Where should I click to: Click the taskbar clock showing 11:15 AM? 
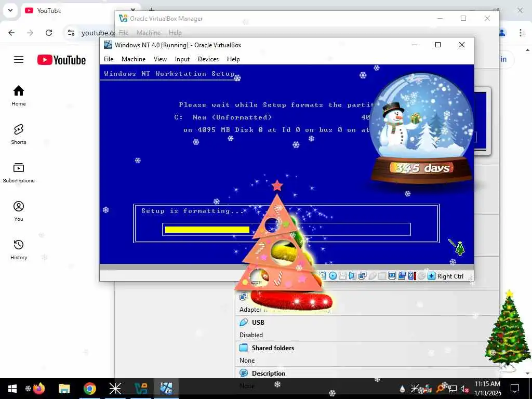[487, 389]
